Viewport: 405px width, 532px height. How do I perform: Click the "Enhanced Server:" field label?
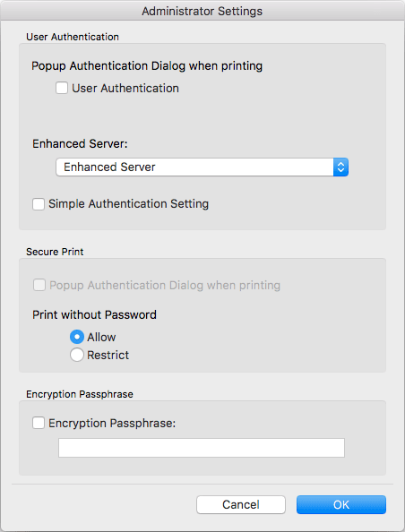click(80, 144)
